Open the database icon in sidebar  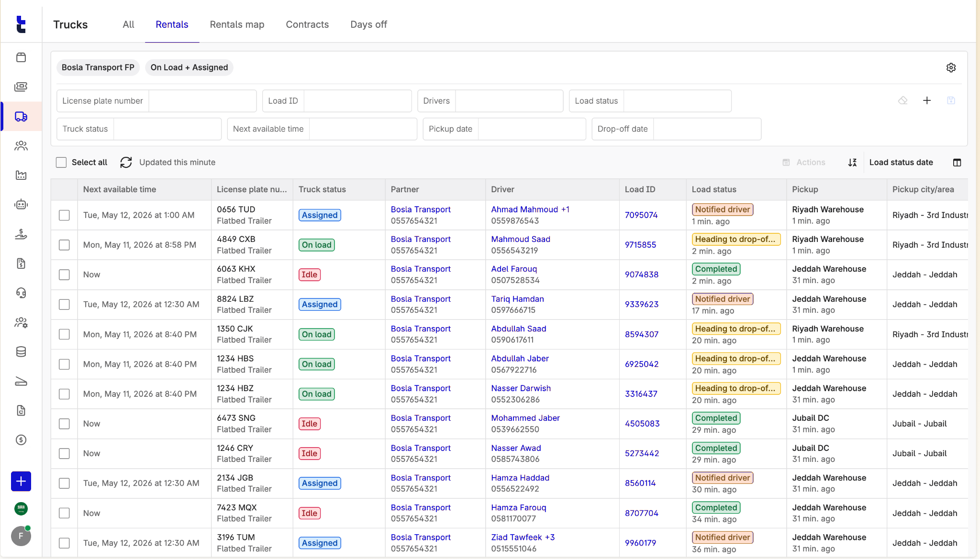tap(21, 352)
